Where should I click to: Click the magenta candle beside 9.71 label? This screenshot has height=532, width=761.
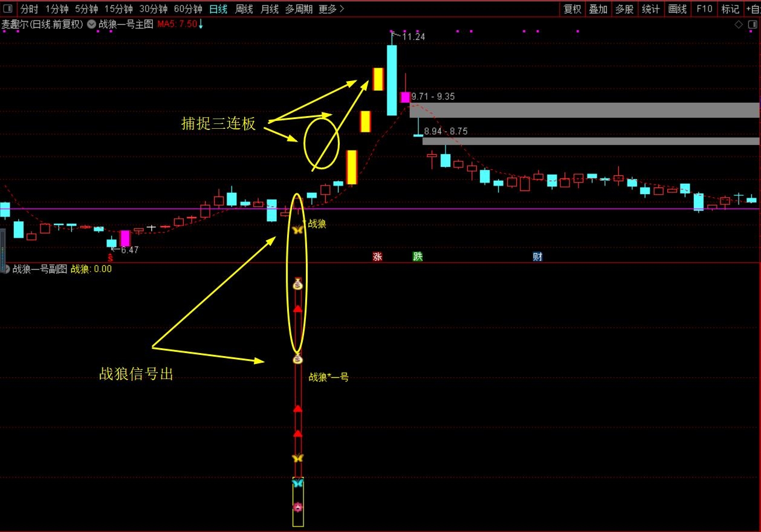(x=405, y=97)
